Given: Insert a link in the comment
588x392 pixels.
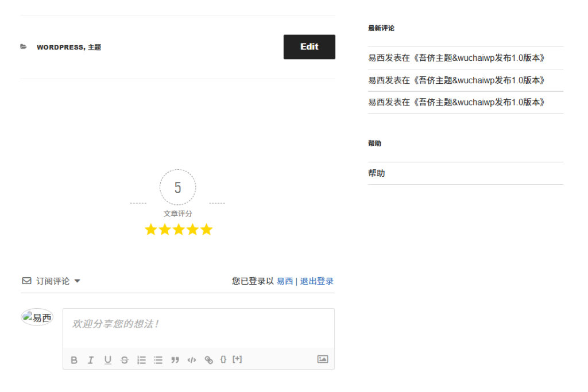Looking at the screenshot, I should click(209, 360).
